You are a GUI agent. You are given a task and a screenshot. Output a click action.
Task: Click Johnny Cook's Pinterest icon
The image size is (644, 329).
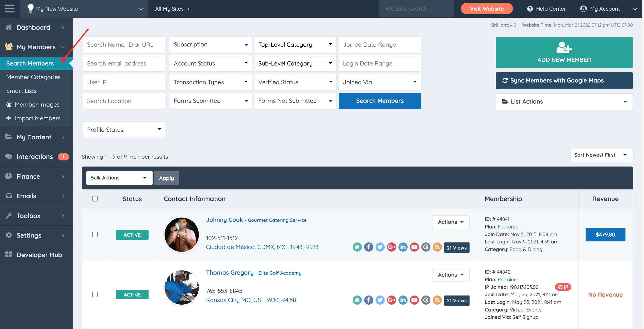[426, 247]
